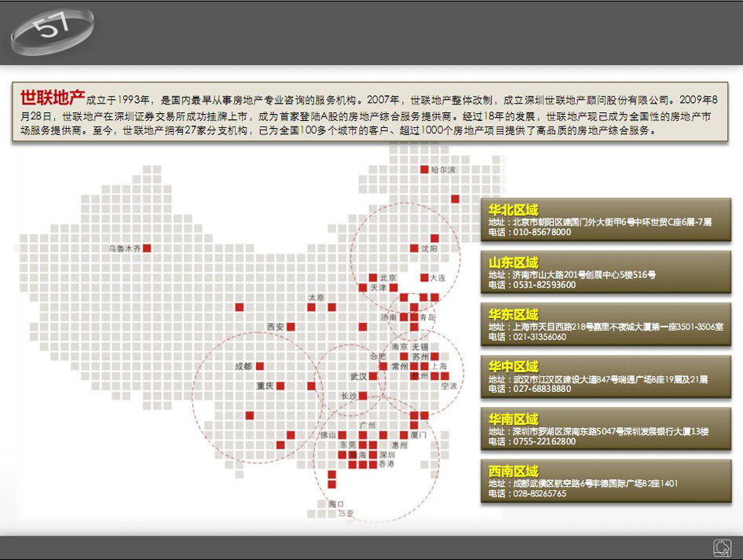Click the 东莞 city label
This screenshot has height=560, width=743.
[348, 445]
